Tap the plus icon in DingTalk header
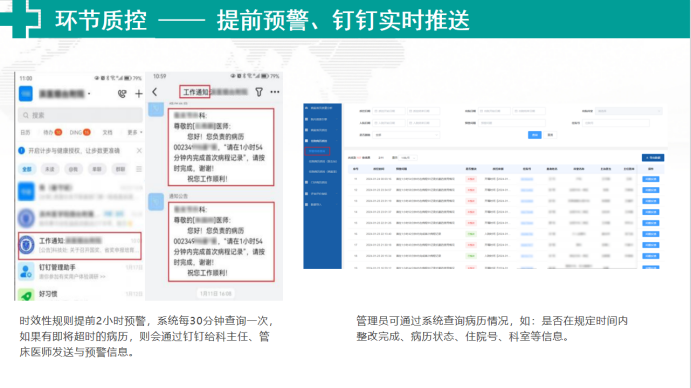This screenshot has width=691, height=388. (138, 93)
